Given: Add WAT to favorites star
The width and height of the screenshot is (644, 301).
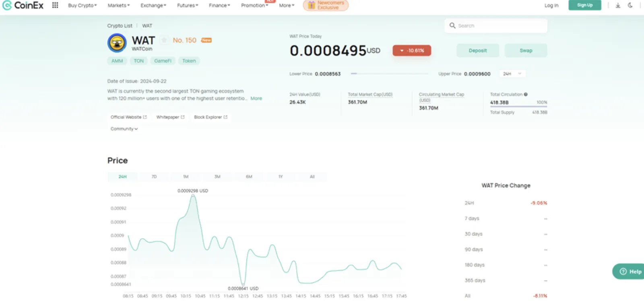Looking at the screenshot, I should coord(164,40).
